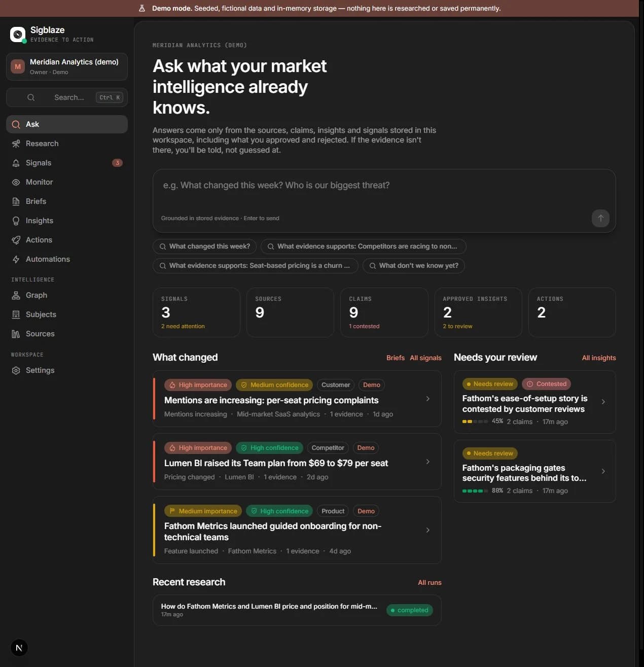The image size is (644, 667).
Task: Click the Briefs link above What changed
Action: (x=396, y=358)
